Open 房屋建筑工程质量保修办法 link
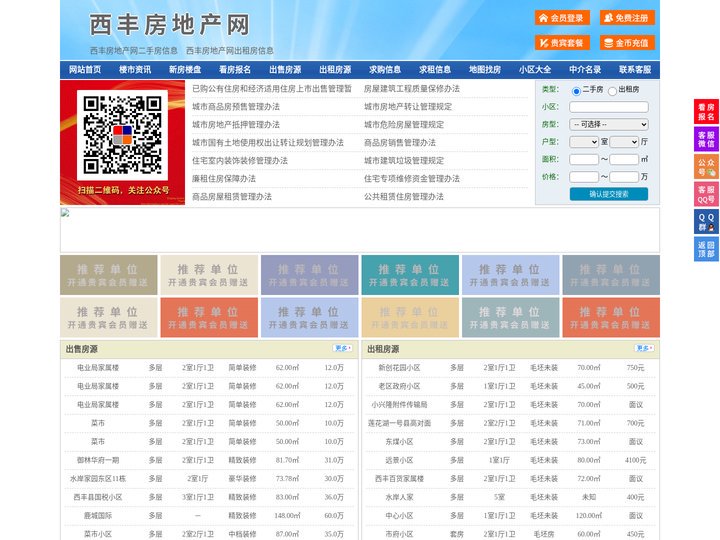The width and height of the screenshot is (720, 540). pos(412,89)
